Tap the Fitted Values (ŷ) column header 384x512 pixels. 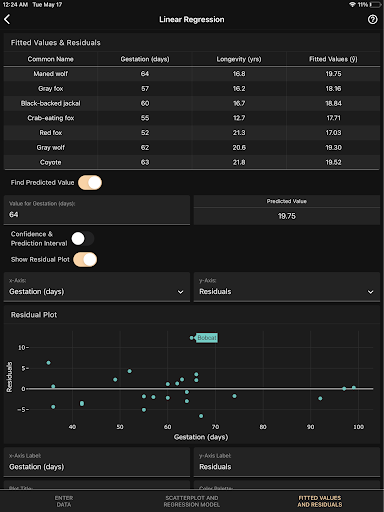click(x=333, y=59)
